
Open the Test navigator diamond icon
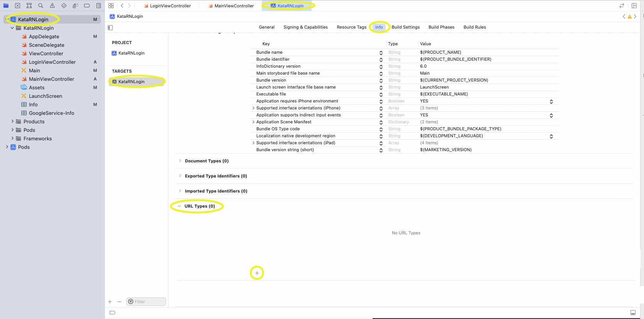[x=64, y=6]
